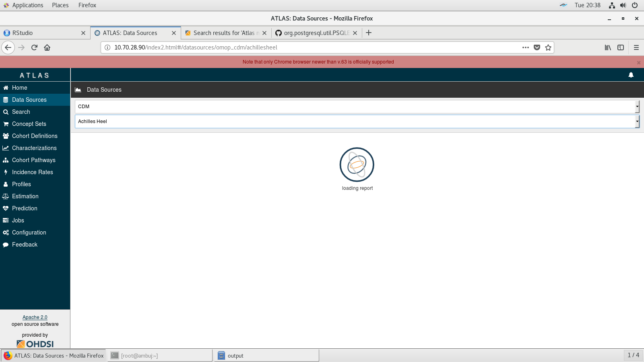
Task: Click the notification bell in the ATLAS header
Action: coord(631,75)
